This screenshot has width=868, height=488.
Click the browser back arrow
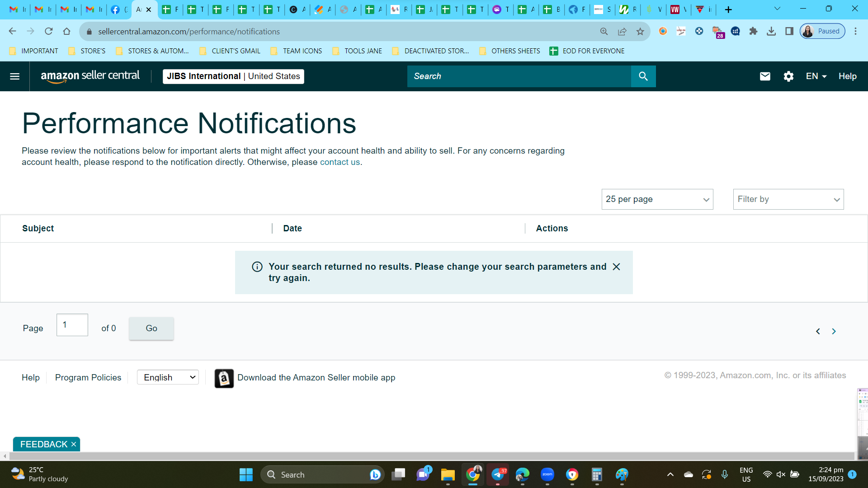coord(12,31)
